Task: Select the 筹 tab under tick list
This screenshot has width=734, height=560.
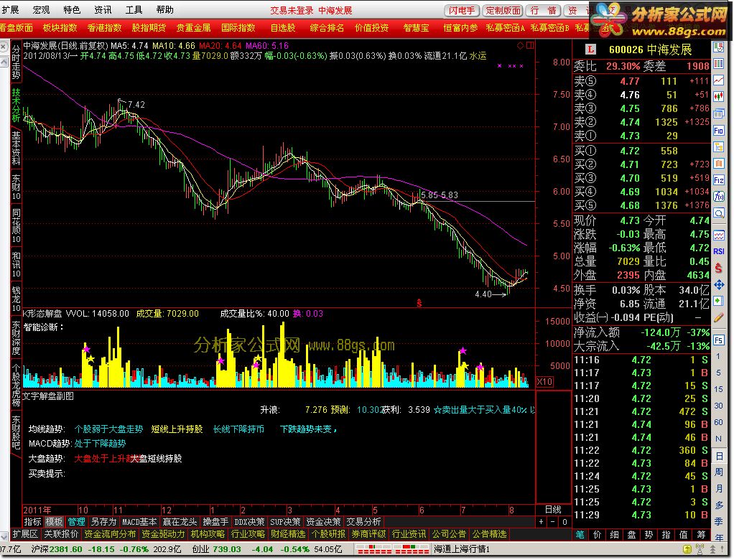Action: coord(701,534)
